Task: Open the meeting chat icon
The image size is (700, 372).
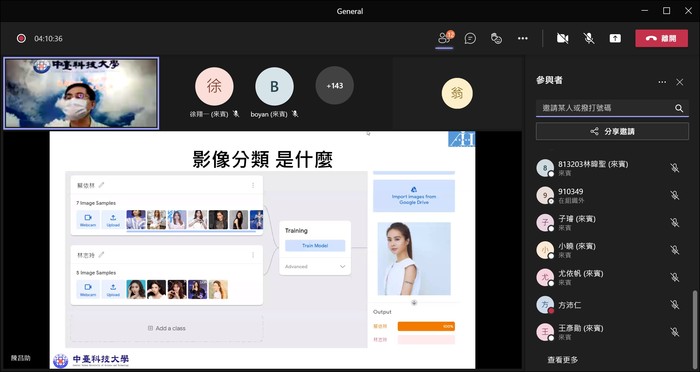Action: click(x=470, y=38)
